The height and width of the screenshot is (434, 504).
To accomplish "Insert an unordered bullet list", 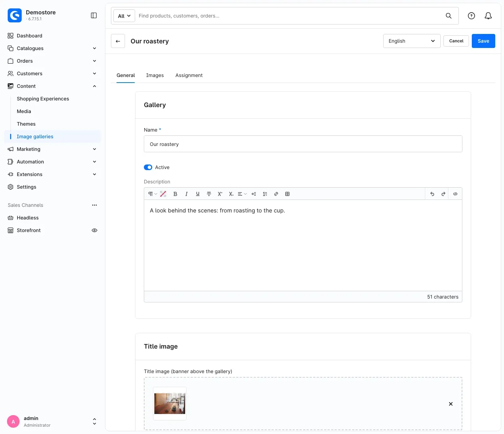I will pos(254,194).
